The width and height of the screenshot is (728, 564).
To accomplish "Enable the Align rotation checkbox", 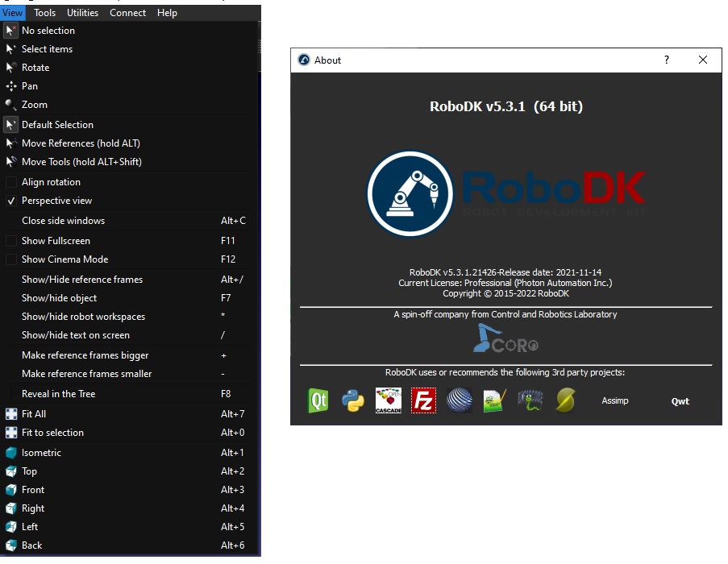I will 11,182.
